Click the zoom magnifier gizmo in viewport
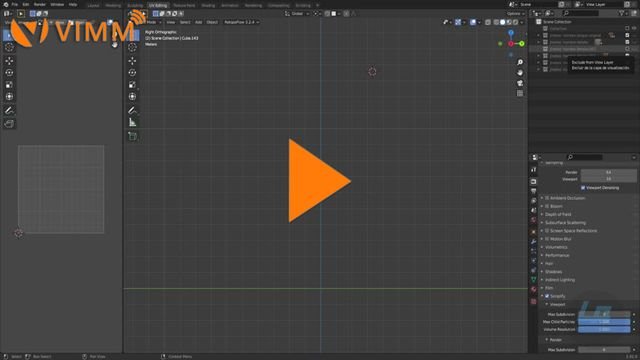This screenshot has height=360, width=640. pos(520,62)
